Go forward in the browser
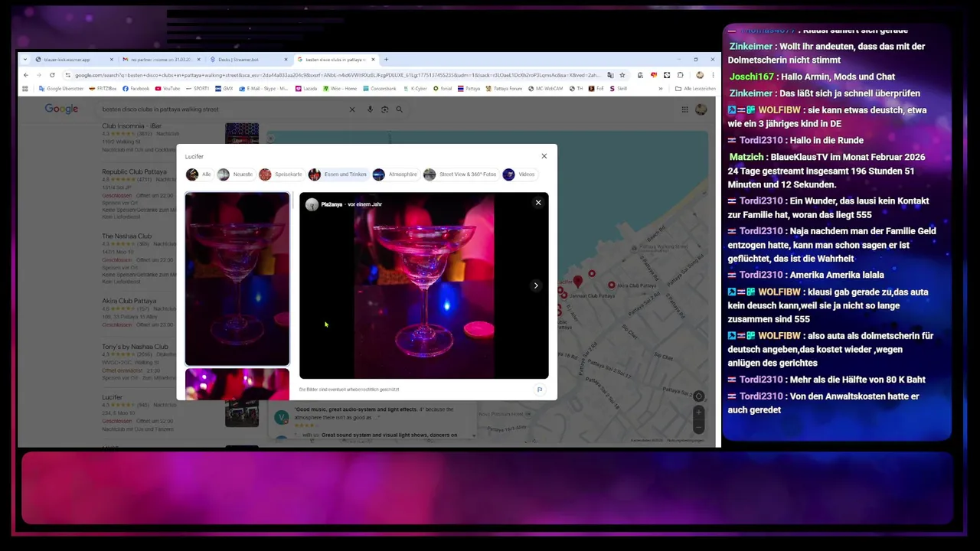Viewport: 980px width, 551px height. (38, 75)
